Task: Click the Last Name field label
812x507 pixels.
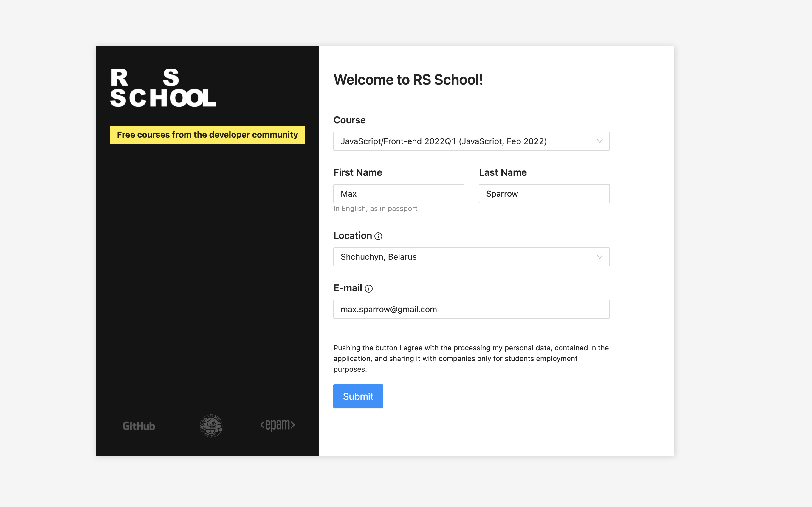Action: [x=502, y=172]
